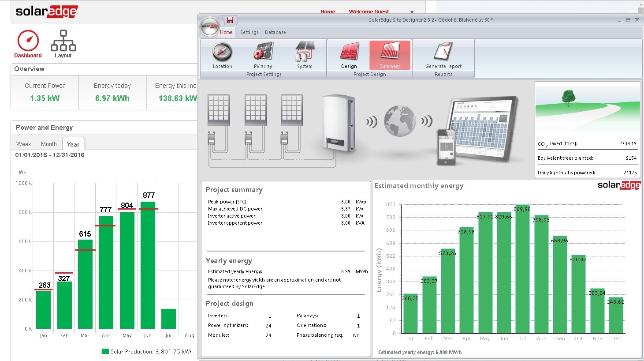644x361 pixels.
Task: Open the Layout diagram icon
Action: [x=63, y=41]
